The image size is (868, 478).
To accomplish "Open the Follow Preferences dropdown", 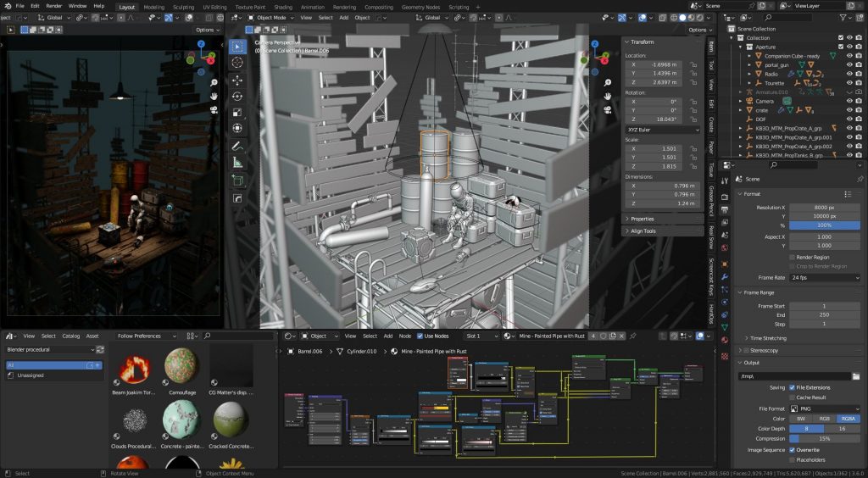I will (x=146, y=336).
